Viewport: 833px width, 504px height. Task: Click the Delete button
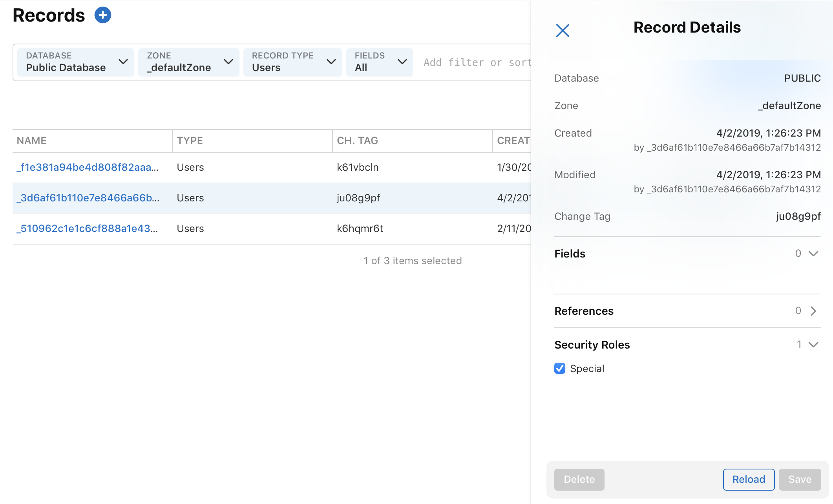(x=579, y=479)
